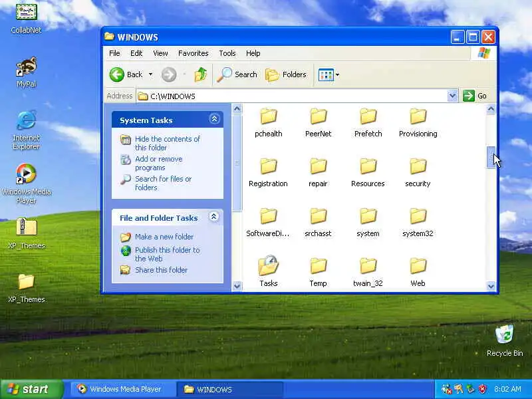The height and width of the screenshot is (399, 532).
Task: Click the 8:02 AM system clock
Action: 507,389
